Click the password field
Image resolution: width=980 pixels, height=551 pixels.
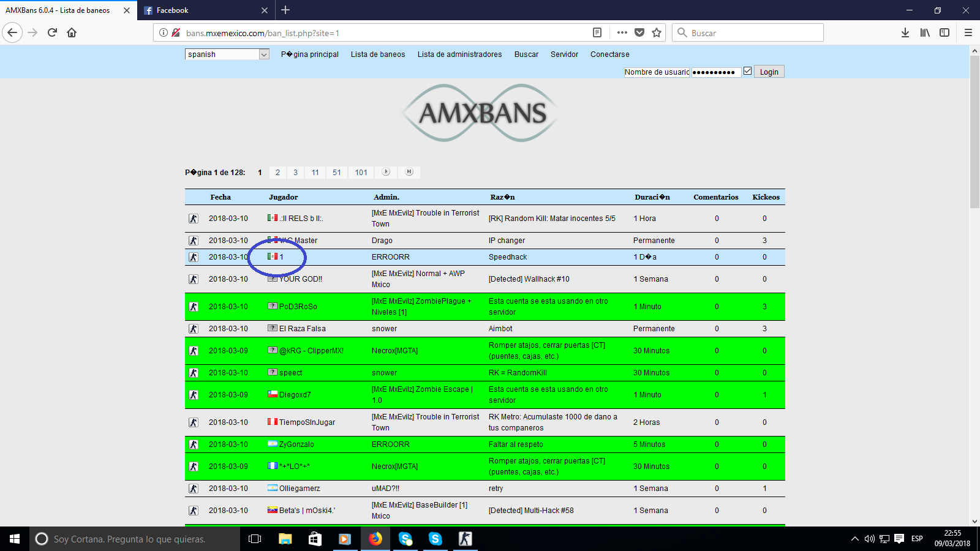[x=716, y=72]
